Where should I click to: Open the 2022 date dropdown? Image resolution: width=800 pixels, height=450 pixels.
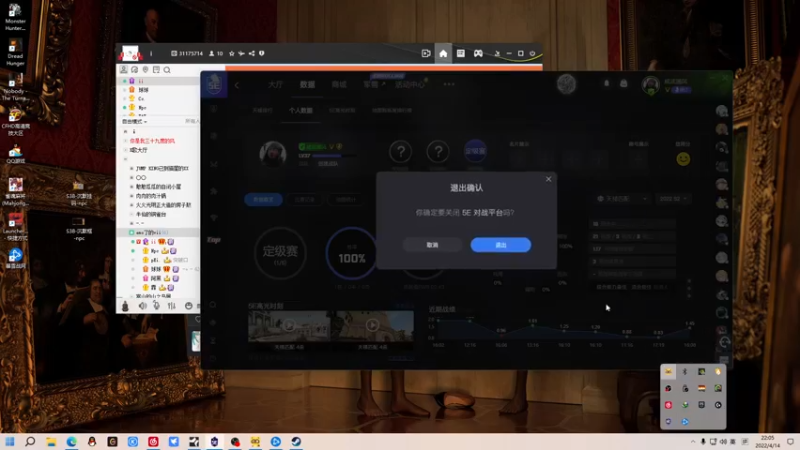673,198
